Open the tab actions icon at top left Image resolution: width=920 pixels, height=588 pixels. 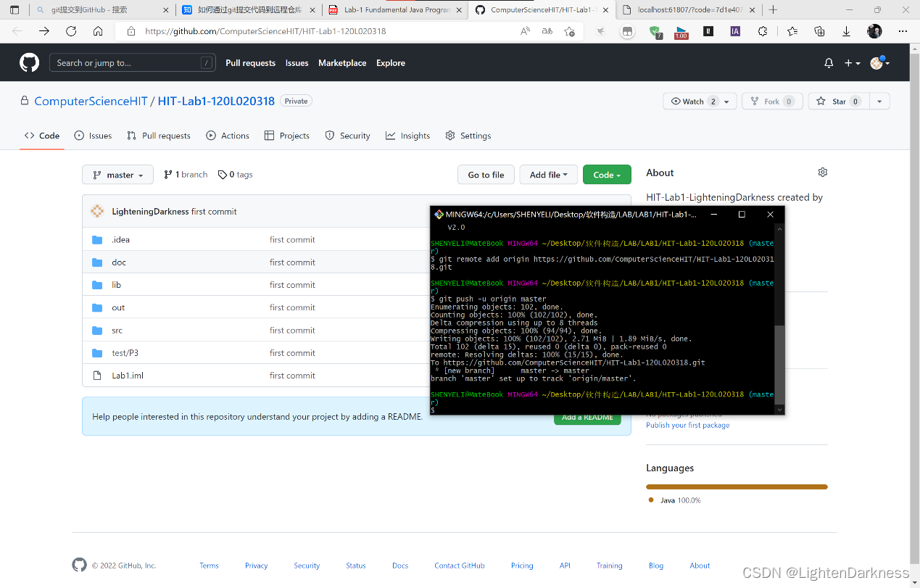14,10
